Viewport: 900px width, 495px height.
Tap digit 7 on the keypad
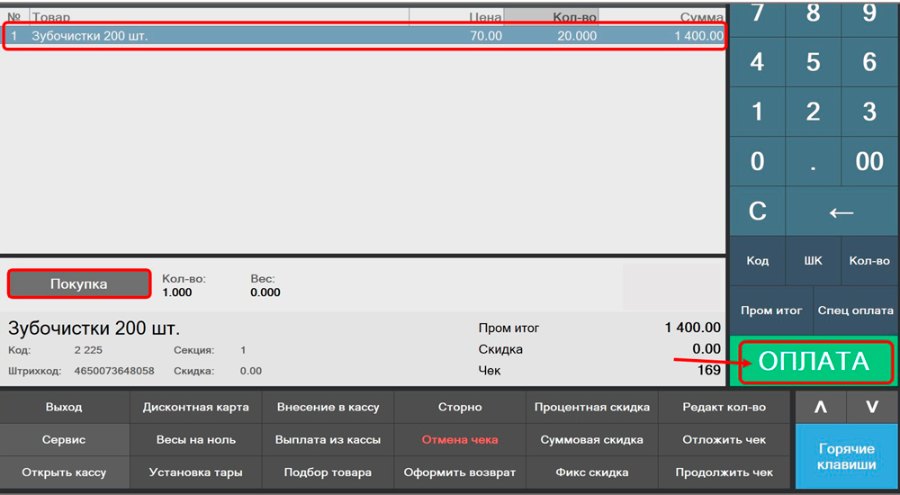coord(757,18)
